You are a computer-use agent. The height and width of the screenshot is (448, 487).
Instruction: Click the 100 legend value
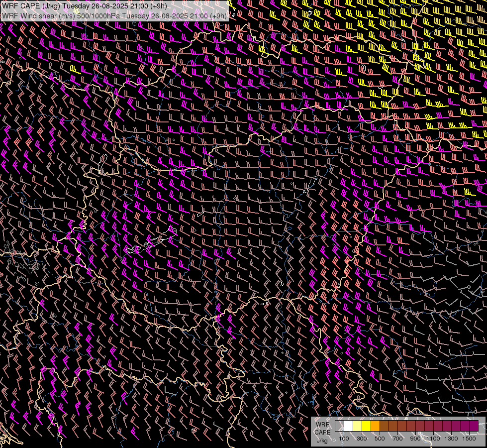pos(344,439)
